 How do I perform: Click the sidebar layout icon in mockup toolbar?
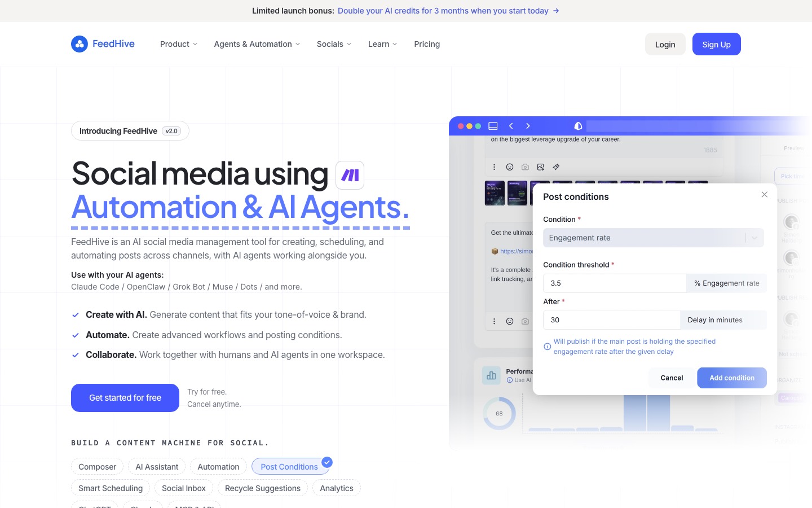coord(493,126)
